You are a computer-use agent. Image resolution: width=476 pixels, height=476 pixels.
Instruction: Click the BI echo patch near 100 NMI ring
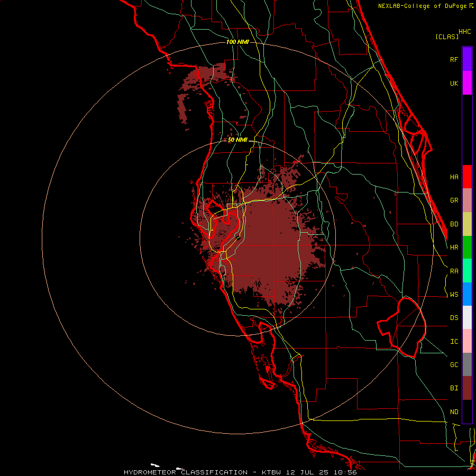click(206, 76)
